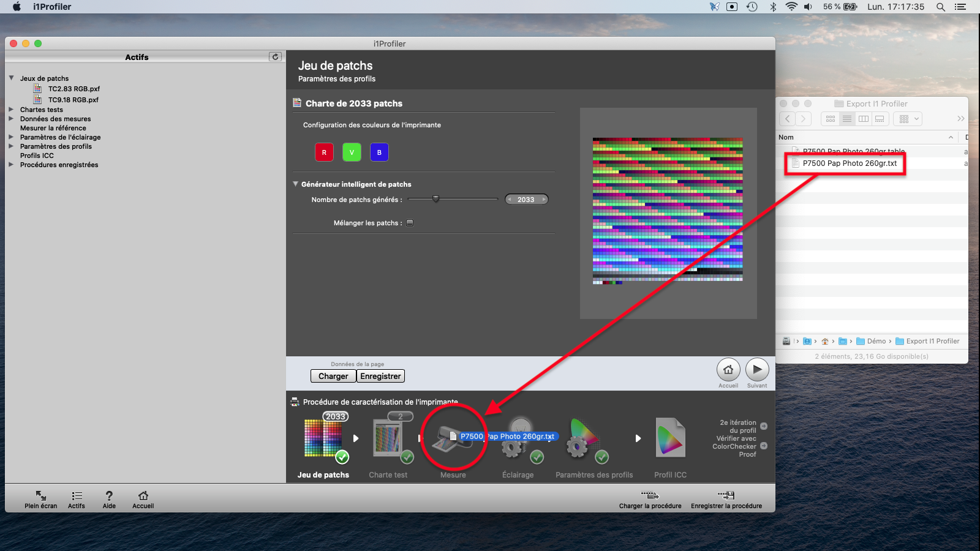Click the Mesure printer workflow icon

click(x=452, y=438)
